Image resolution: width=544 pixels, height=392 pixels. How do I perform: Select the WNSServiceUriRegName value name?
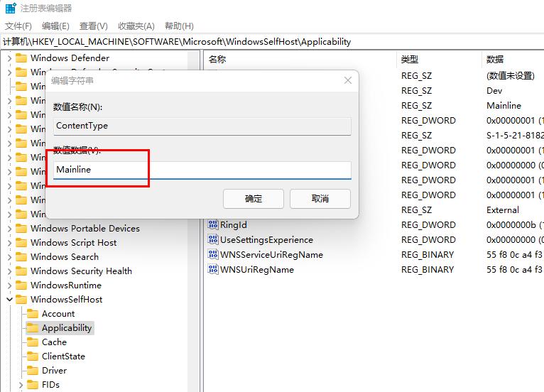tap(272, 255)
